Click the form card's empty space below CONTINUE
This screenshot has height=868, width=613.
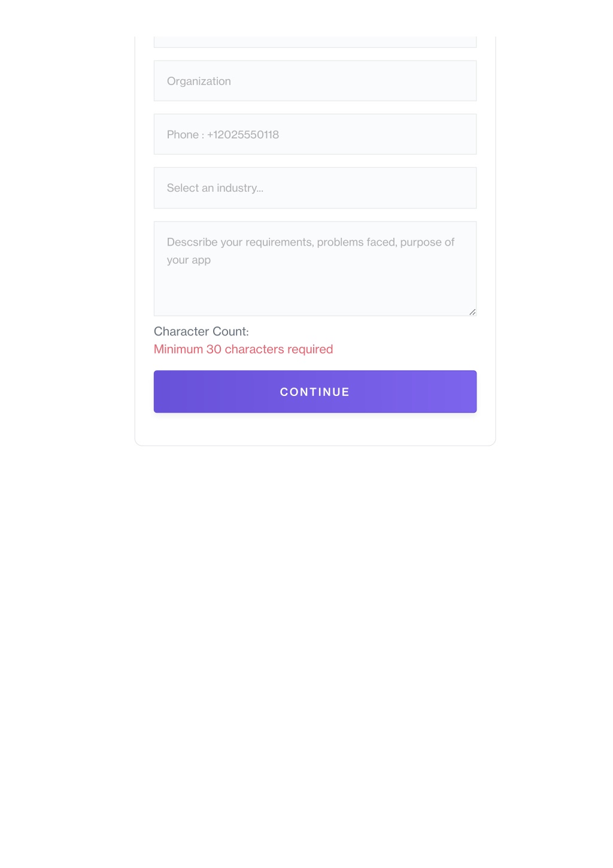pos(315,429)
